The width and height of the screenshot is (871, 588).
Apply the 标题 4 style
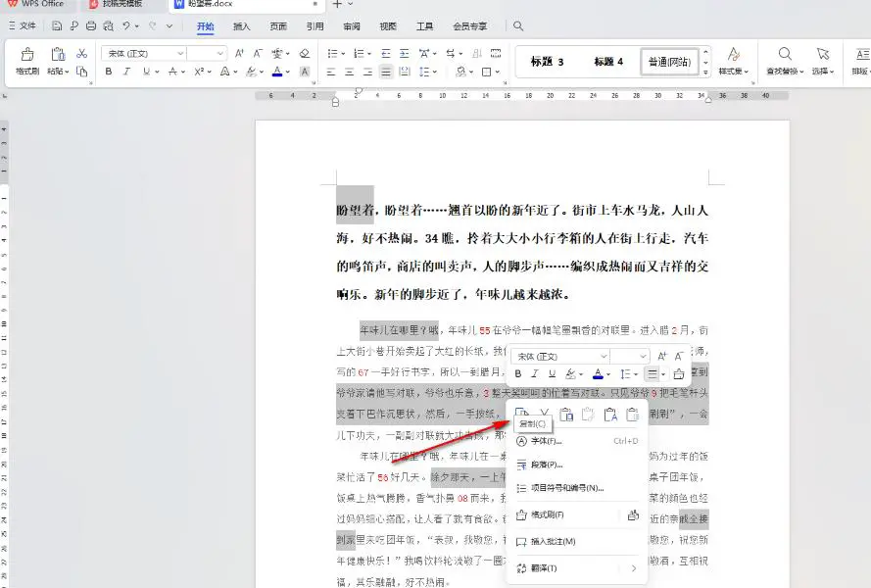608,62
